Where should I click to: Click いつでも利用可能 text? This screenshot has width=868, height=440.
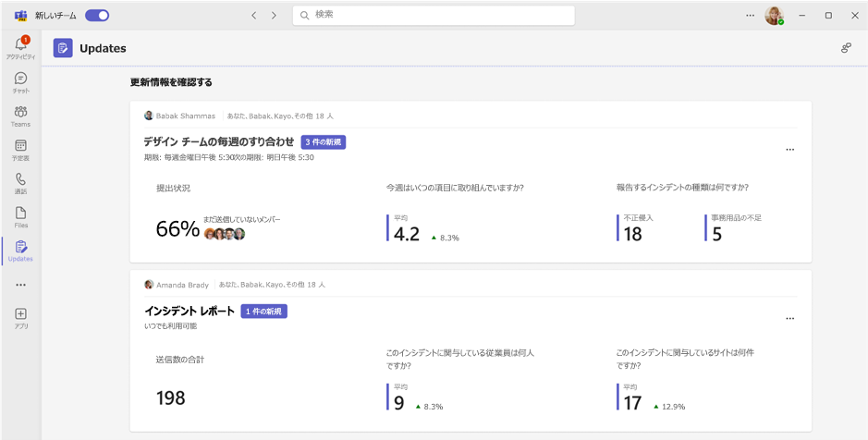pyautogui.click(x=170, y=326)
